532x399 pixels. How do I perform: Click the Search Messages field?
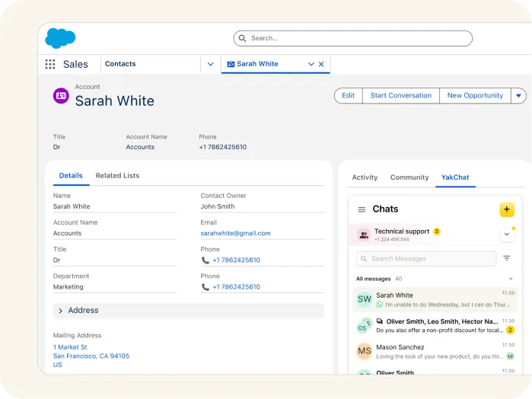pyautogui.click(x=426, y=259)
